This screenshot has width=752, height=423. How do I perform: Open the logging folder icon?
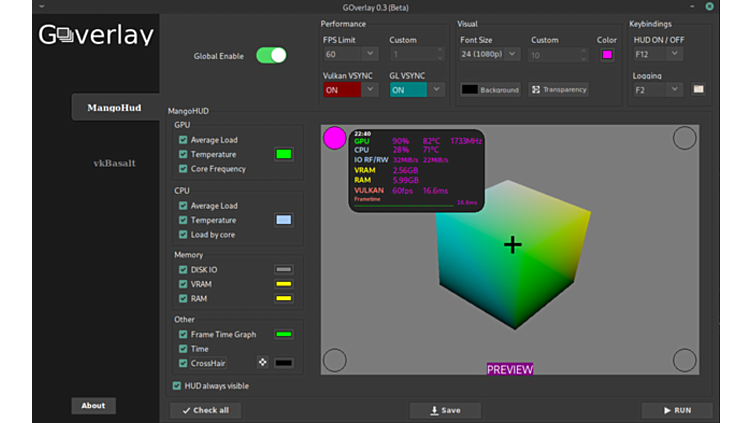pyautogui.click(x=698, y=90)
